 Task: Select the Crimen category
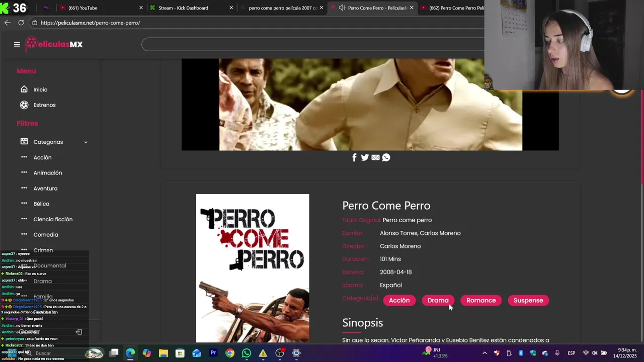click(43, 250)
